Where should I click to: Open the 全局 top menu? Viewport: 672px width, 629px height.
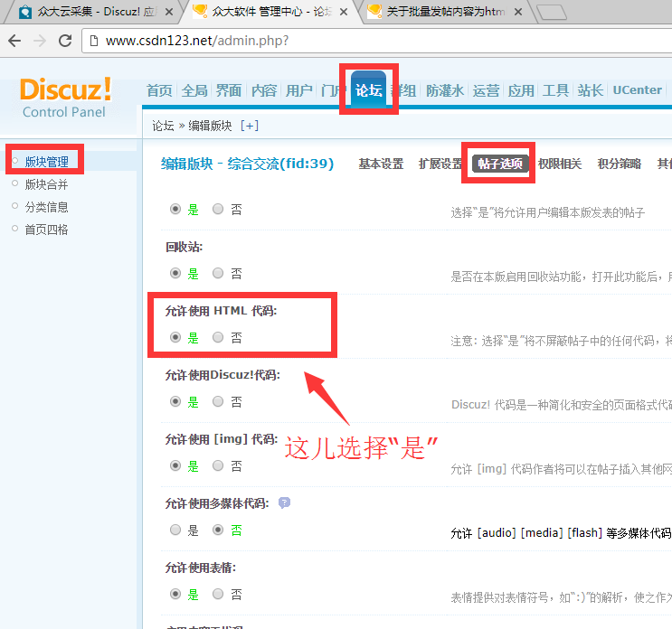(194, 90)
